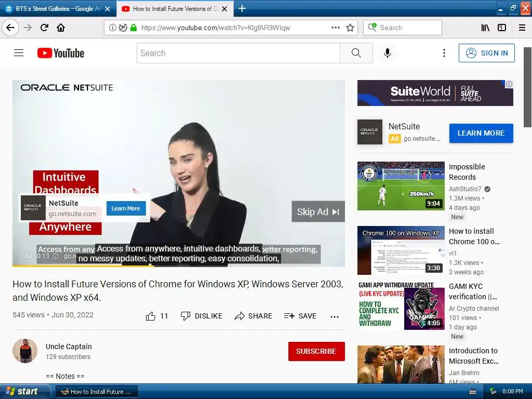Click Learn More on video ad overlay
This screenshot has height=399, width=532.
tap(126, 208)
